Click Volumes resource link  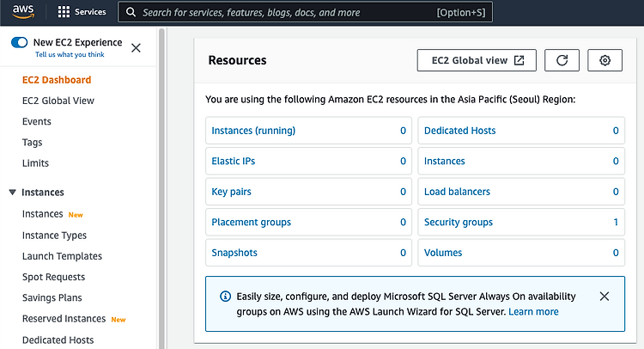point(443,253)
